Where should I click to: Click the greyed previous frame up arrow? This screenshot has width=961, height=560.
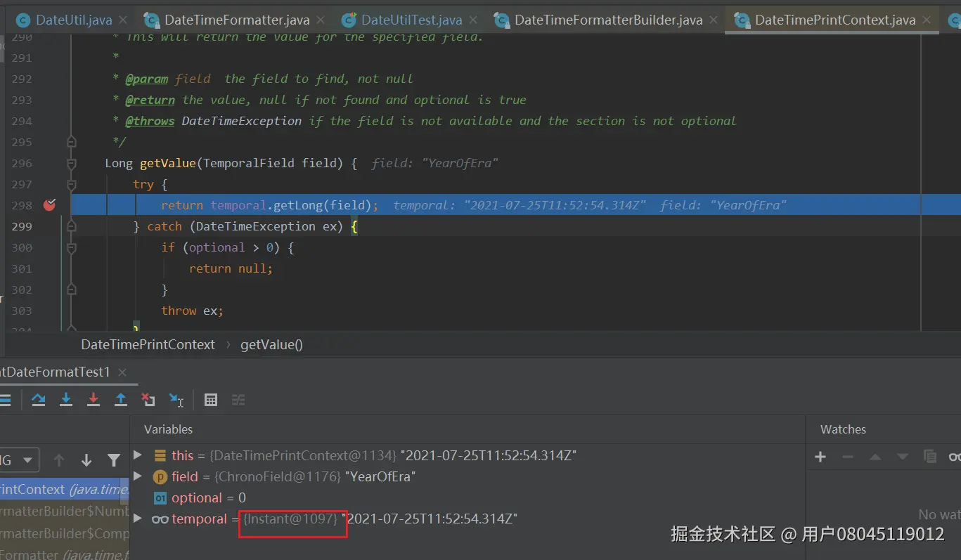[x=59, y=460]
